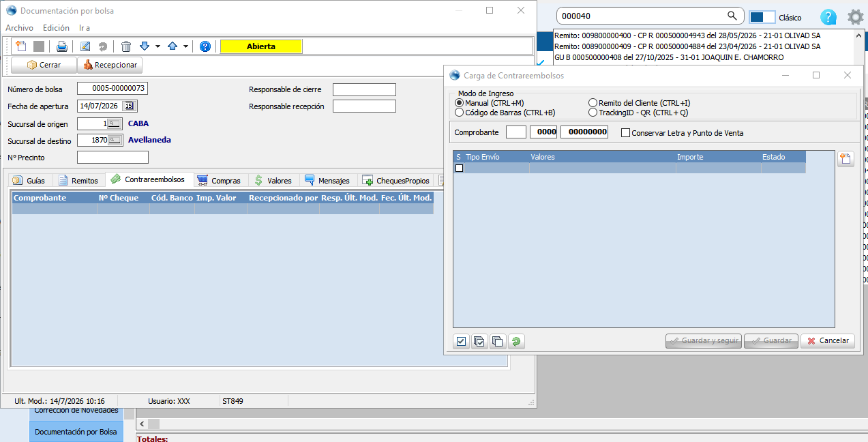Expand the up arrow dropdown caret
The width and height of the screenshot is (868, 442).
[x=185, y=46]
